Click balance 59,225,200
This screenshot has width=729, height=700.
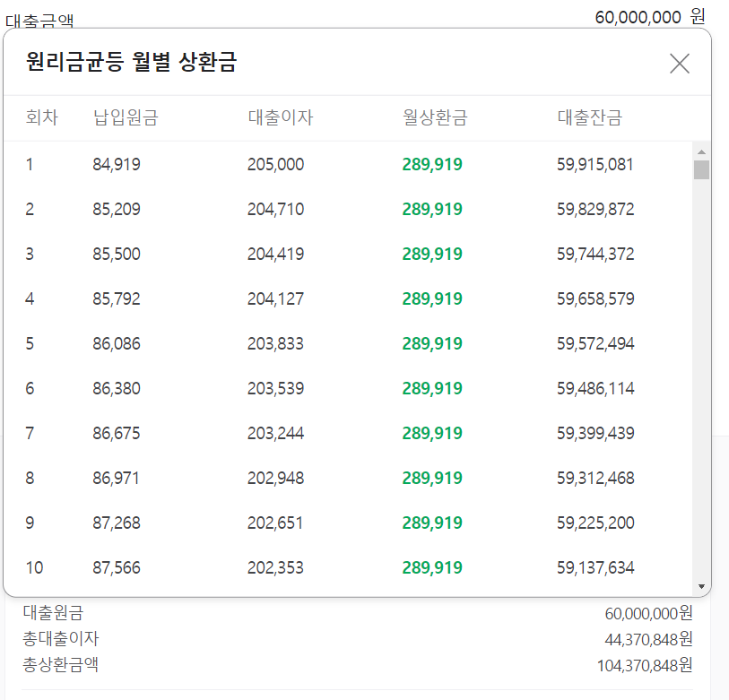pyautogui.click(x=595, y=523)
